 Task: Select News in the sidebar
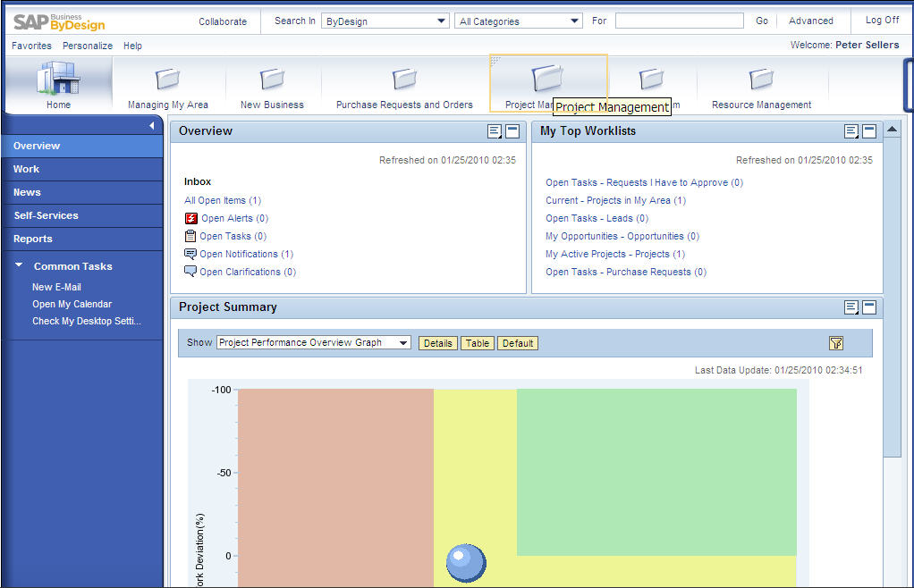click(x=82, y=193)
